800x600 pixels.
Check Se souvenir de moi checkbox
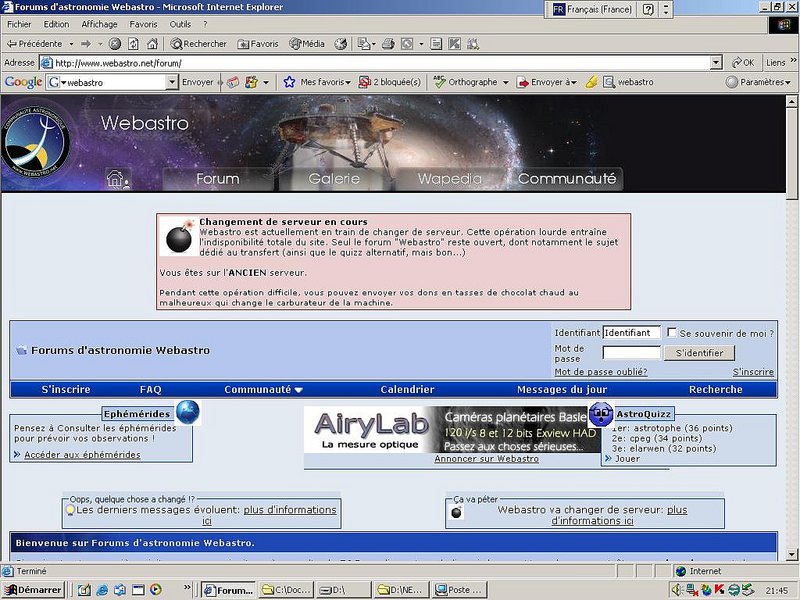point(671,332)
